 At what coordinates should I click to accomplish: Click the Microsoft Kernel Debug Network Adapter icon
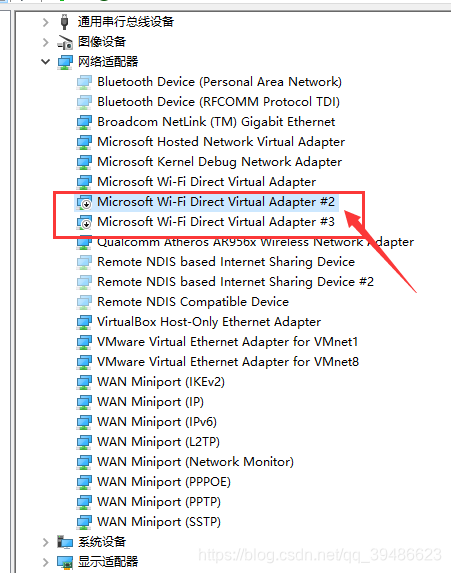(x=84, y=162)
